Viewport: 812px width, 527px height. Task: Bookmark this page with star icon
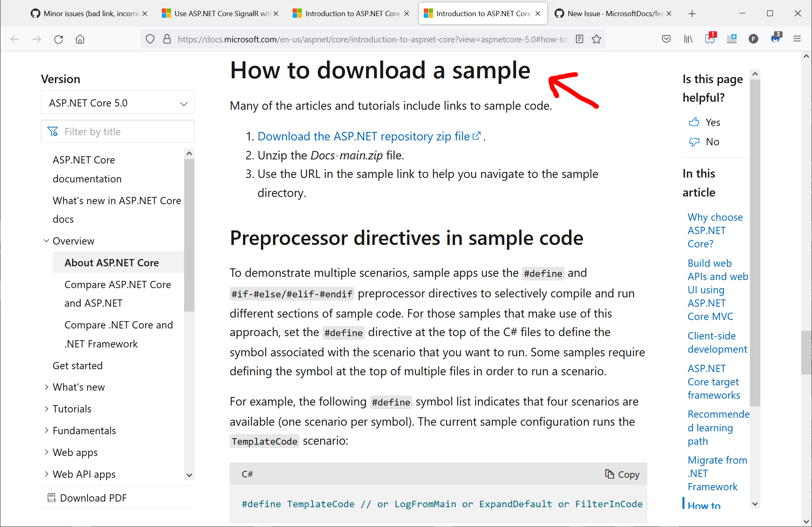(x=596, y=39)
